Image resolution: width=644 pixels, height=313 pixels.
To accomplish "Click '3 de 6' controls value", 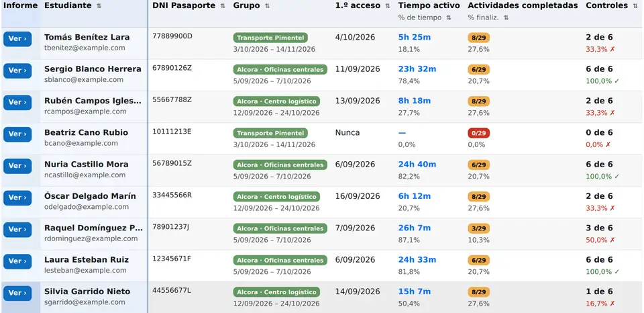I will (x=599, y=228).
